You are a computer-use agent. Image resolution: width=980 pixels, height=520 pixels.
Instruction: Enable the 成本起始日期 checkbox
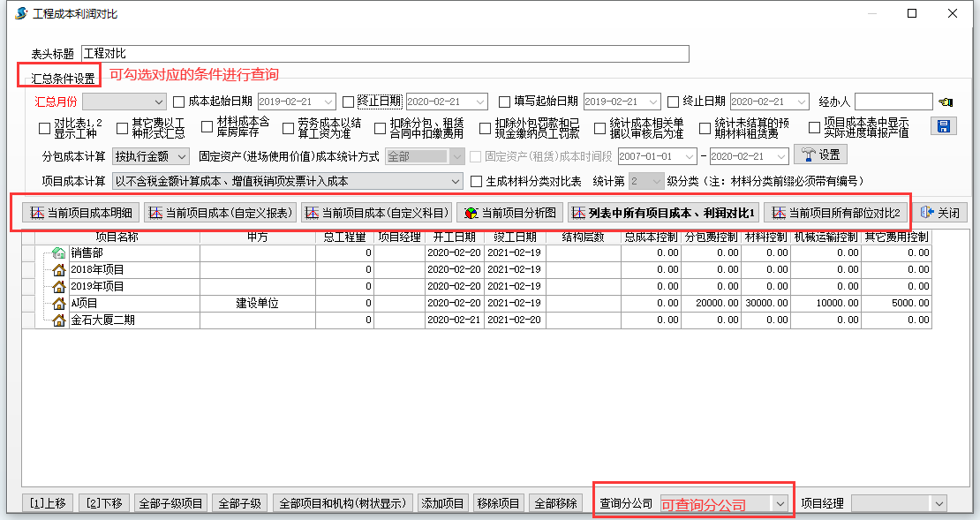click(x=179, y=102)
